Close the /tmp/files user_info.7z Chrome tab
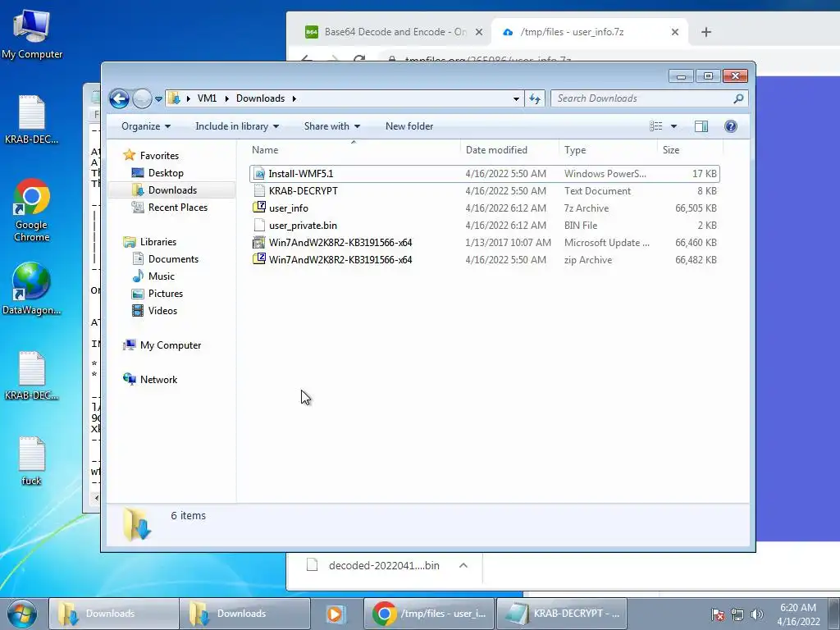 [x=675, y=32]
